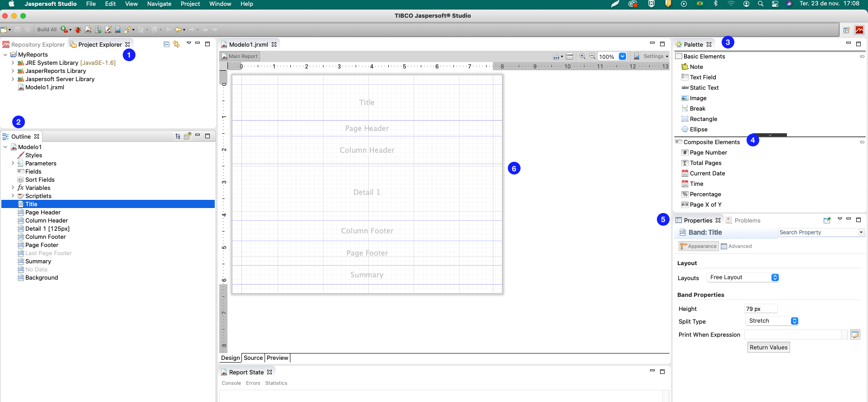The height and width of the screenshot is (402, 868).
Task: Expand Parameters node in Outline
Action: [13, 163]
